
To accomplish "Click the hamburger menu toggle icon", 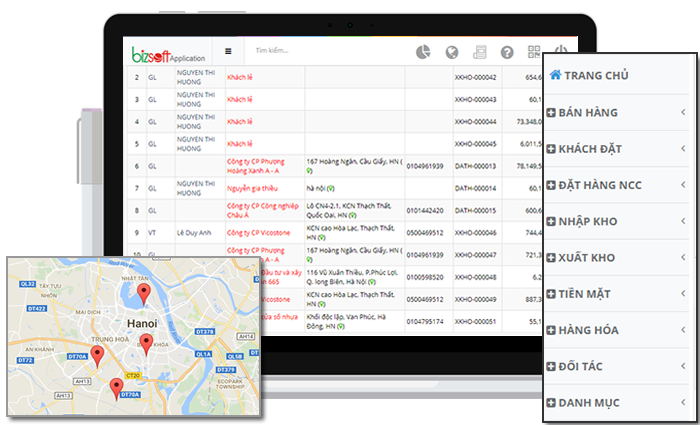I will (x=228, y=51).
